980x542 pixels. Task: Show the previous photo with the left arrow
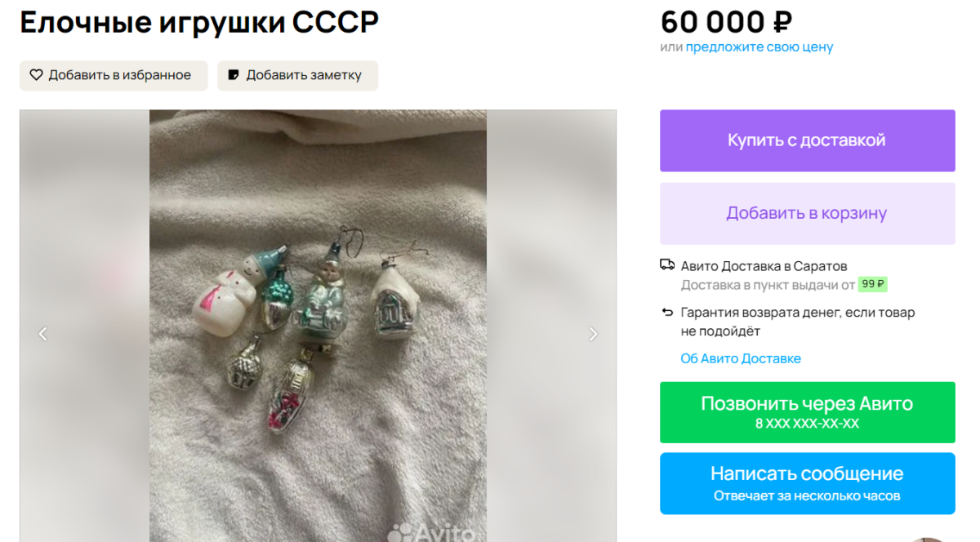pos(43,334)
